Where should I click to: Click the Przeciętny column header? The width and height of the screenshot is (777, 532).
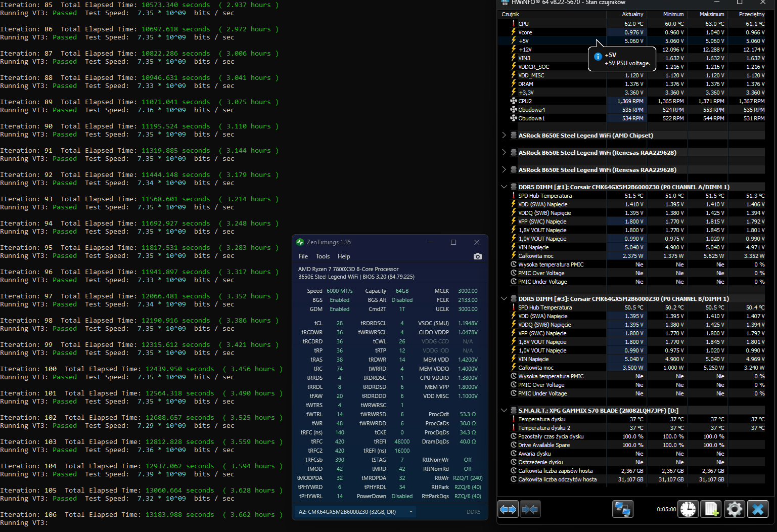(x=752, y=14)
